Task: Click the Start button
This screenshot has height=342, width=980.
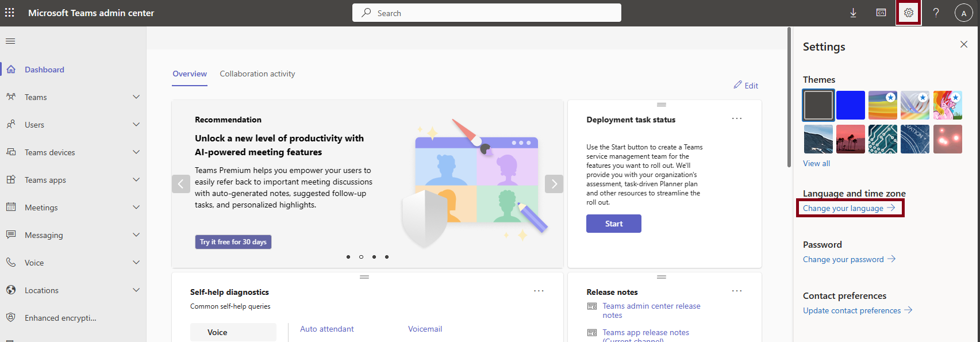Action: pyautogui.click(x=614, y=224)
